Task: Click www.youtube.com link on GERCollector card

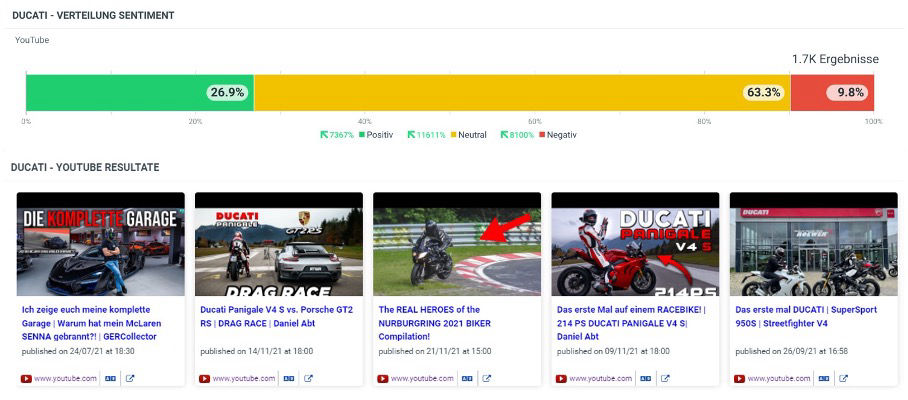Action: pyautogui.click(x=65, y=379)
